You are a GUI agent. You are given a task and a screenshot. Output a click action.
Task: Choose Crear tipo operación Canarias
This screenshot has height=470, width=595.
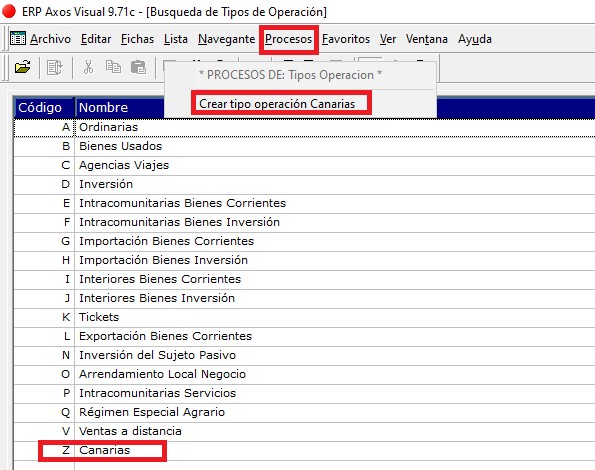pos(277,104)
